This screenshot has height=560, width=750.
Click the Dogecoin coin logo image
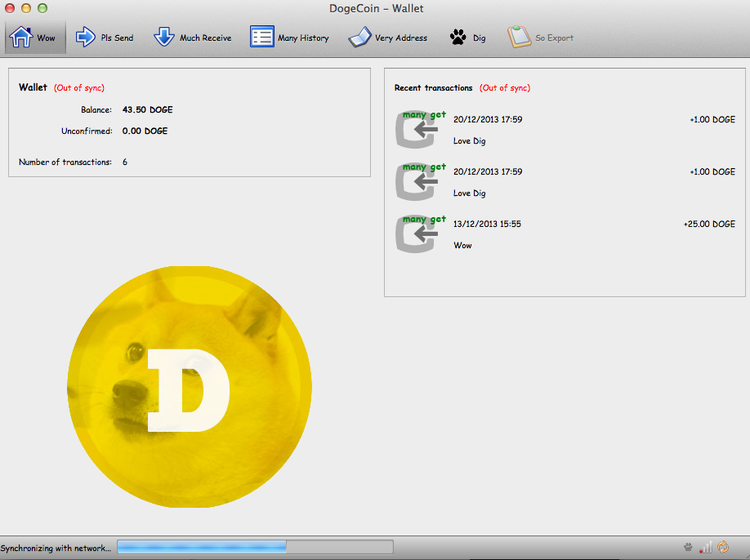[189, 387]
